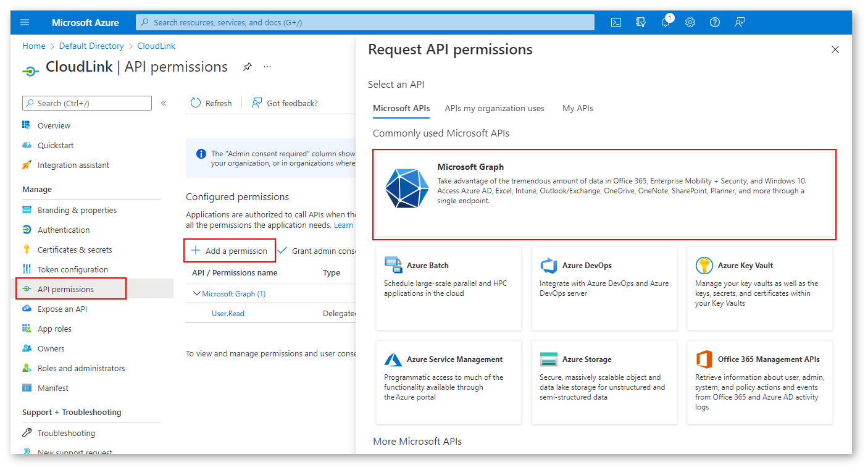Click the Refresh icon in toolbar
Screen dimensions: 868x470
coord(196,103)
